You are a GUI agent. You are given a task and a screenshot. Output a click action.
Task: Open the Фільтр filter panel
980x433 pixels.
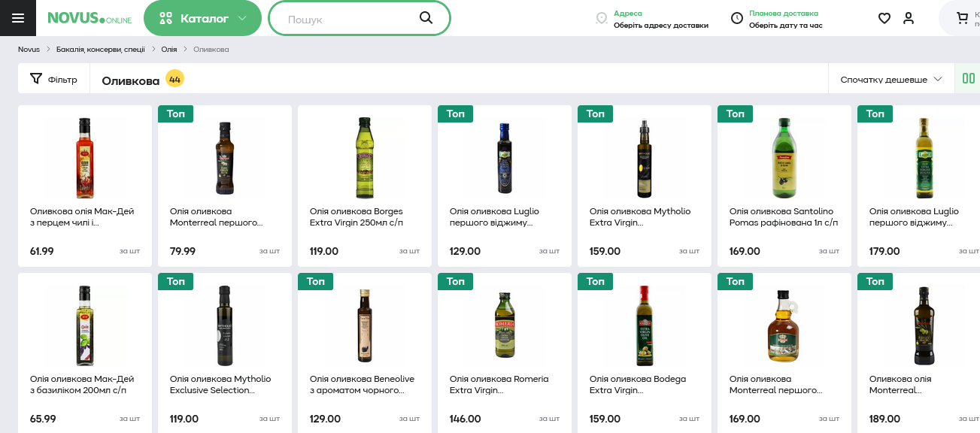53,79
